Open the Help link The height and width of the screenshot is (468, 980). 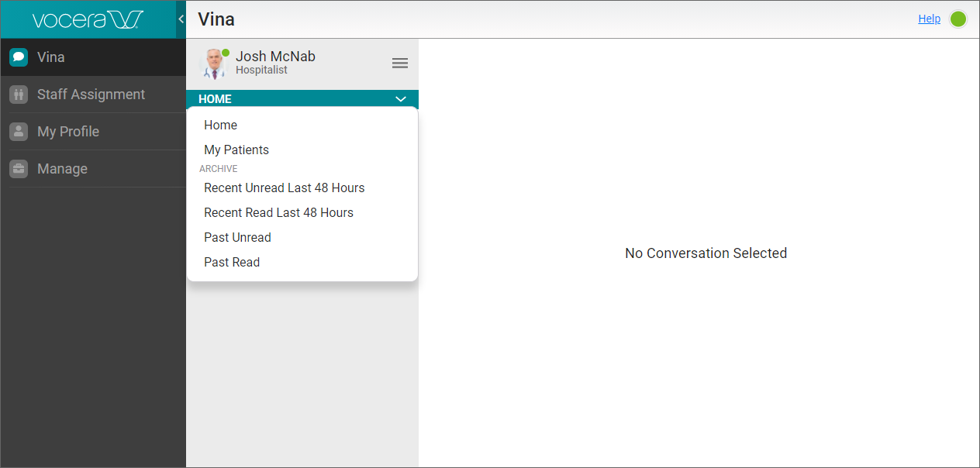tap(929, 19)
